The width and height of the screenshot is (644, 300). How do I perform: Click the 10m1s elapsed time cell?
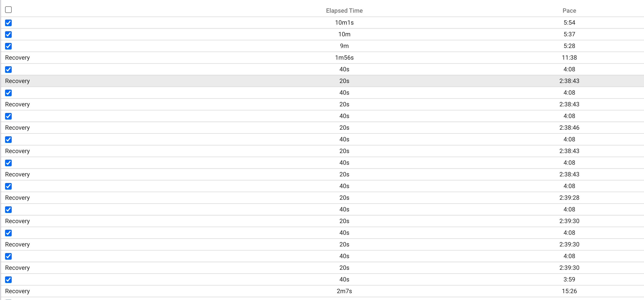tap(344, 23)
